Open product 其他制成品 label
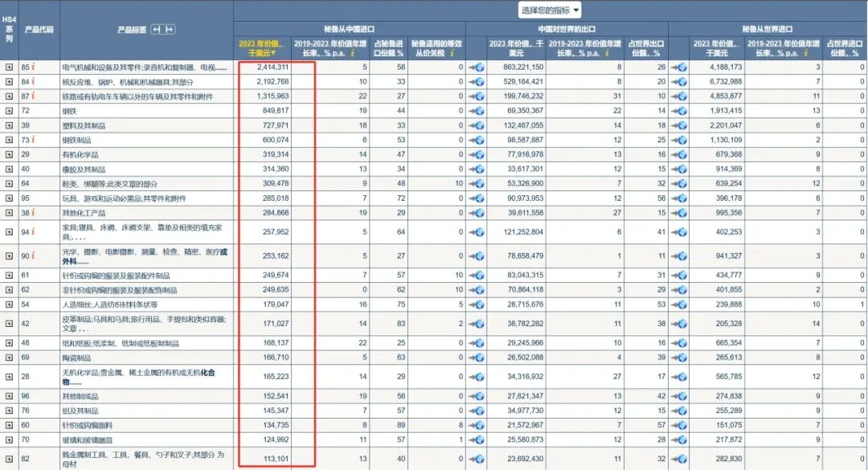 [80, 396]
